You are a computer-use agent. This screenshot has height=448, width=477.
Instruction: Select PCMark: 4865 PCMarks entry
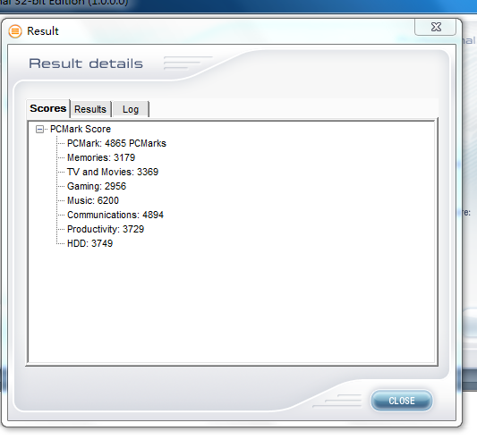pyautogui.click(x=116, y=143)
